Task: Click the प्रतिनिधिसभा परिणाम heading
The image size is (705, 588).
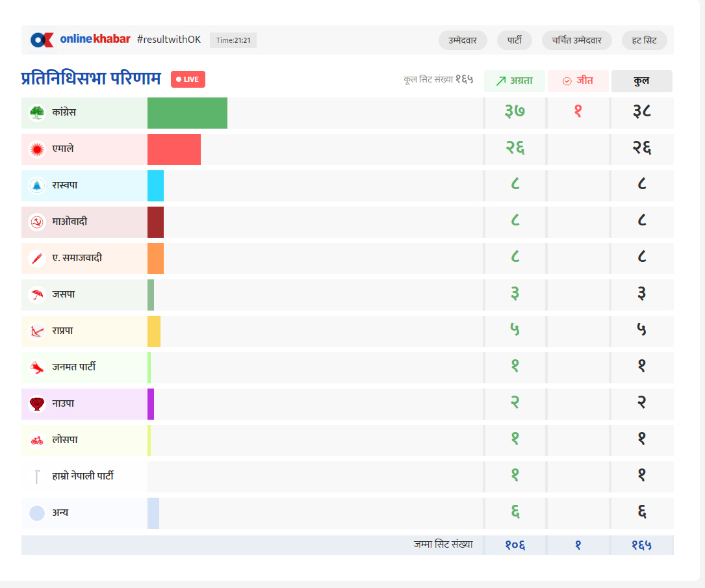Action: pyautogui.click(x=91, y=78)
